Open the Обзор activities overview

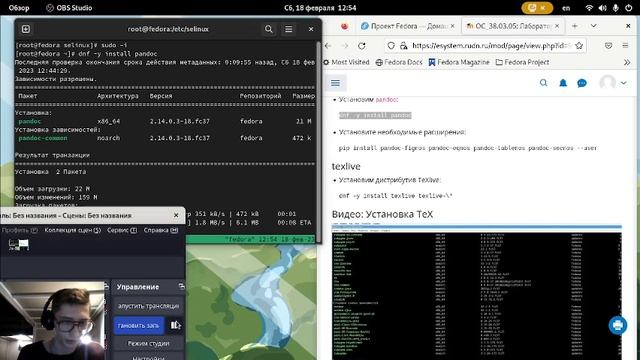(19, 8)
